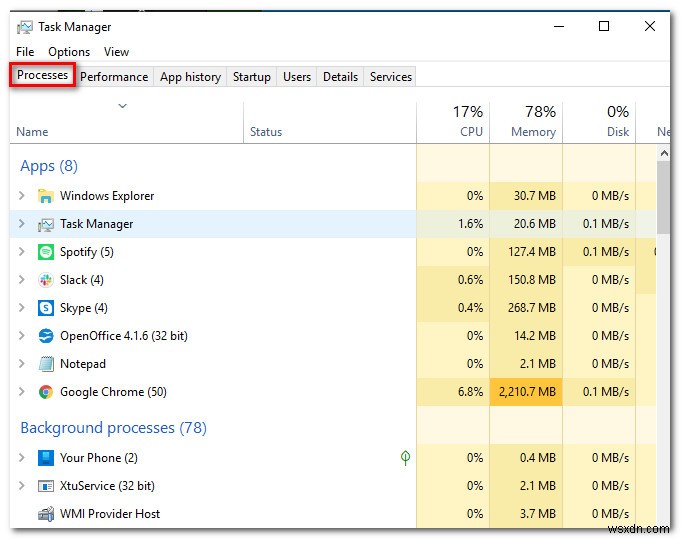This screenshot has width=681, height=539.
Task: Click the 268.7 MB Skype memory value
Action: coord(532,308)
